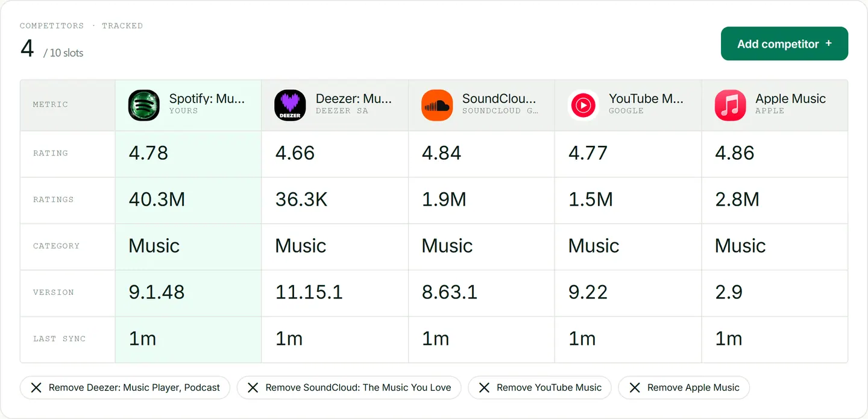Viewport: 868px width, 419px height.
Task: Click the APPLE developer label
Action: point(770,111)
